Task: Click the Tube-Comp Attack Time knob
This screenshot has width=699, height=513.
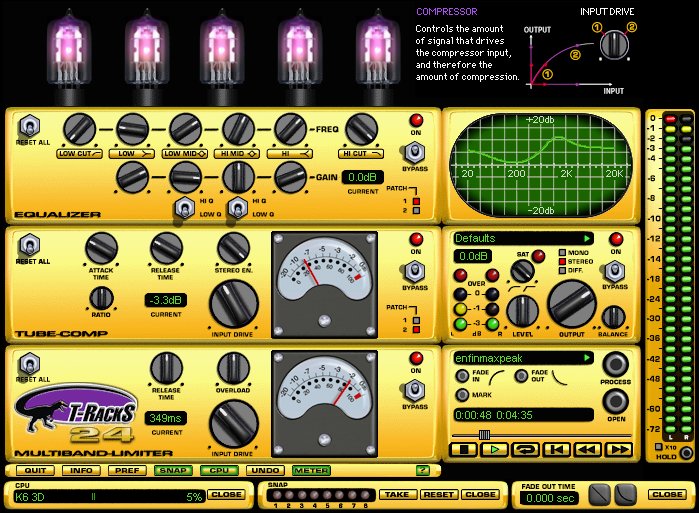Action: click(101, 248)
